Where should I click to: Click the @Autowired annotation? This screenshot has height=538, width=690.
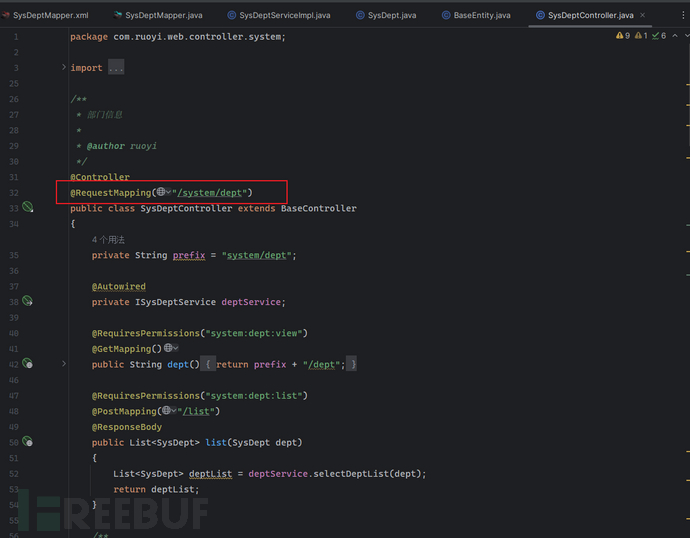tap(118, 286)
